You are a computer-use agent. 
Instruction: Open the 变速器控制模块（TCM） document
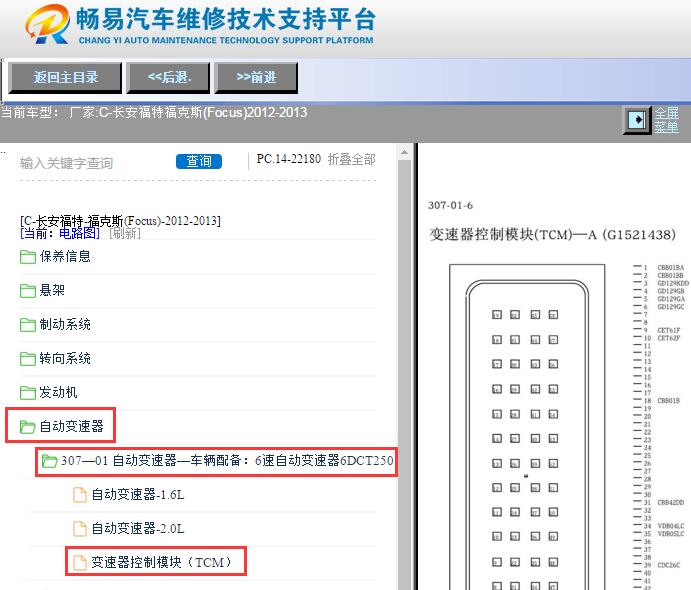click(x=161, y=562)
